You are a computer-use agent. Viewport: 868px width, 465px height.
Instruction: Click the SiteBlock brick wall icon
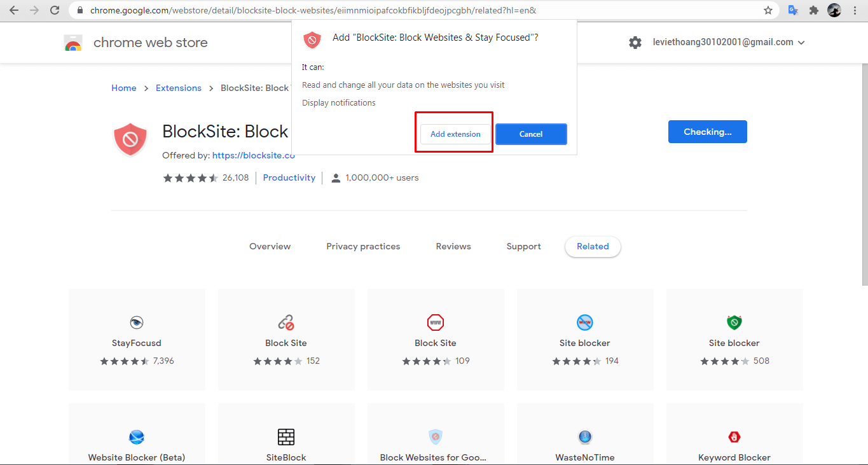[286, 437]
